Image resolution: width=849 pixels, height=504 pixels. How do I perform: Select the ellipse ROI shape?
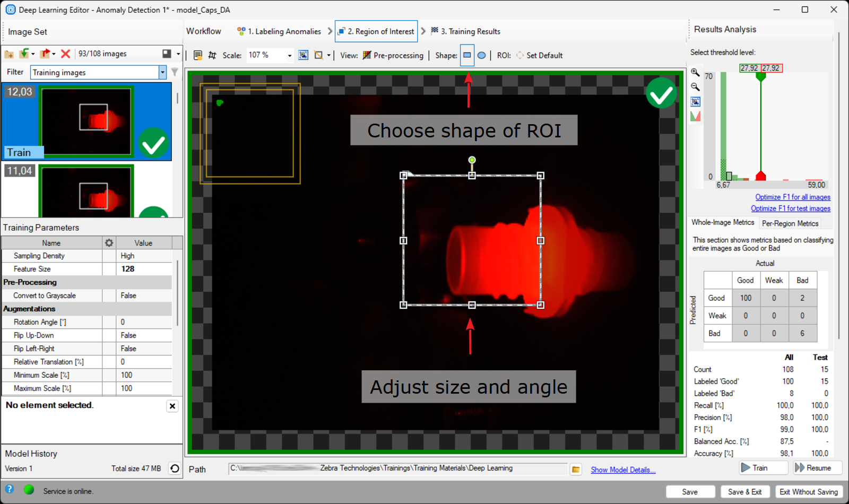pyautogui.click(x=481, y=55)
